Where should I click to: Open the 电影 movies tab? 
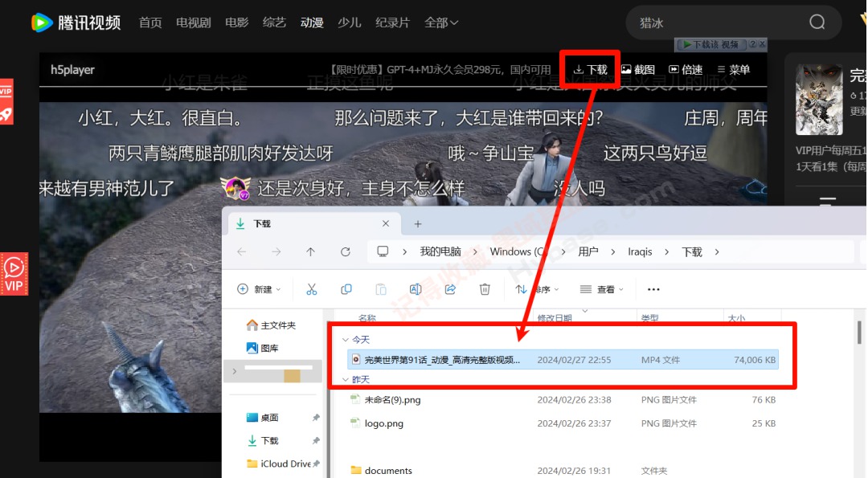pyautogui.click(x=236, y=22)
